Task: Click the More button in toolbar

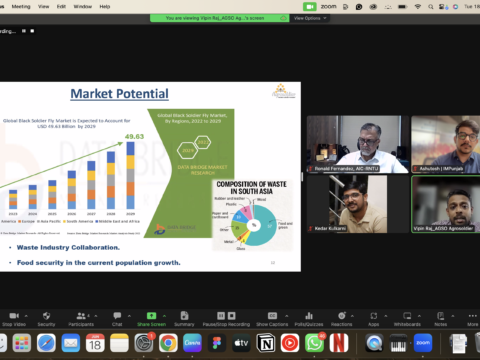Action: point(473,319)
